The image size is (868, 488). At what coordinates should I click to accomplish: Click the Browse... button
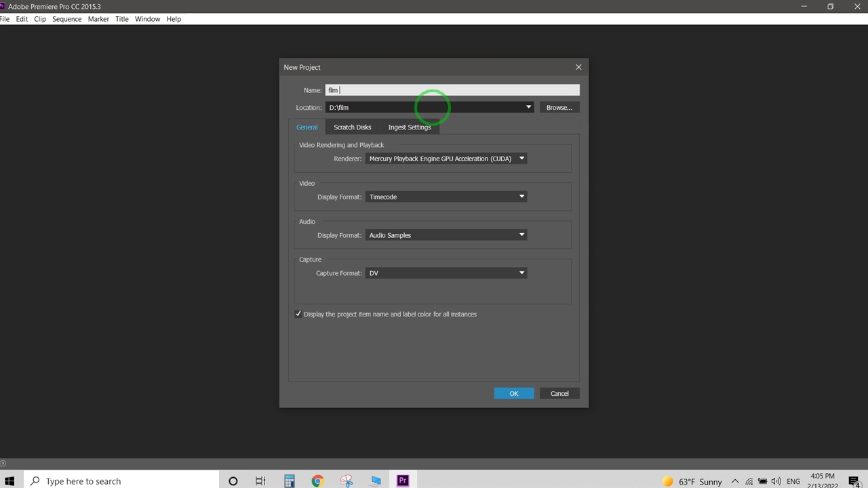click(559, 107)
